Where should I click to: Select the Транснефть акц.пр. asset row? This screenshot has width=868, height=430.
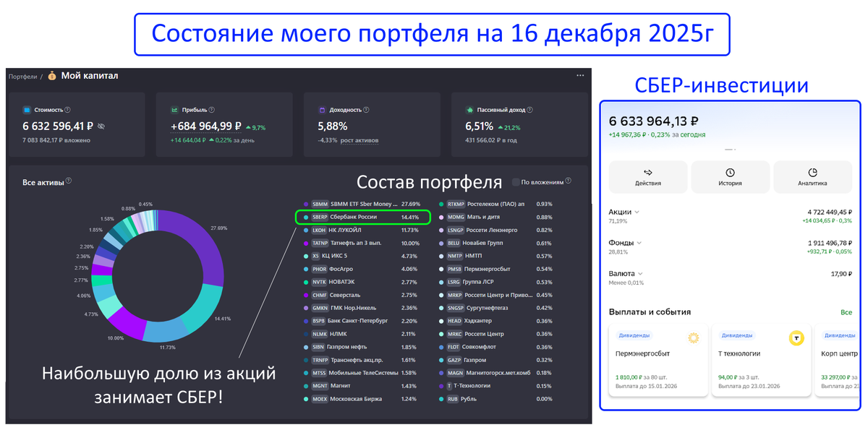(362, 360)
